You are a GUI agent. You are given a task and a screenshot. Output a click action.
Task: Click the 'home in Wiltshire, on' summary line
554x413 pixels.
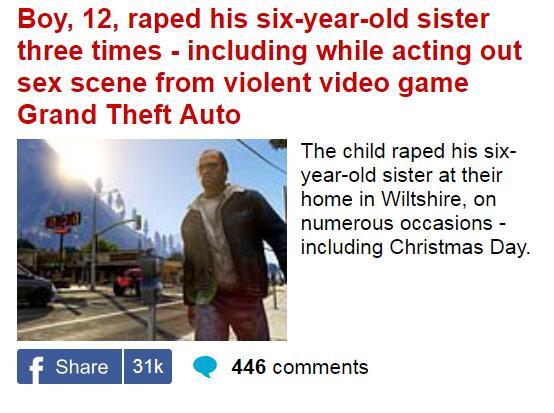tap(399, 199)
